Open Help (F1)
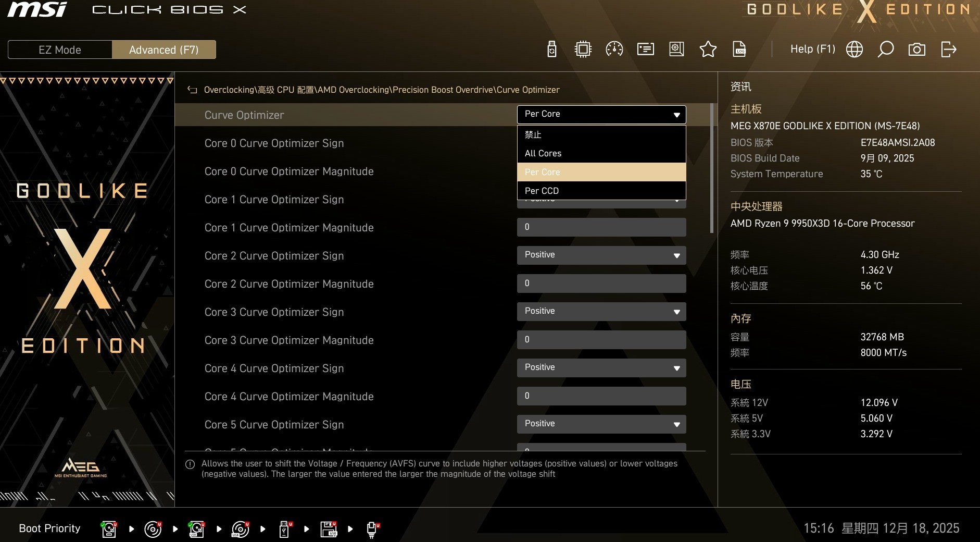 pyautogui.click(x=812, y=50)
